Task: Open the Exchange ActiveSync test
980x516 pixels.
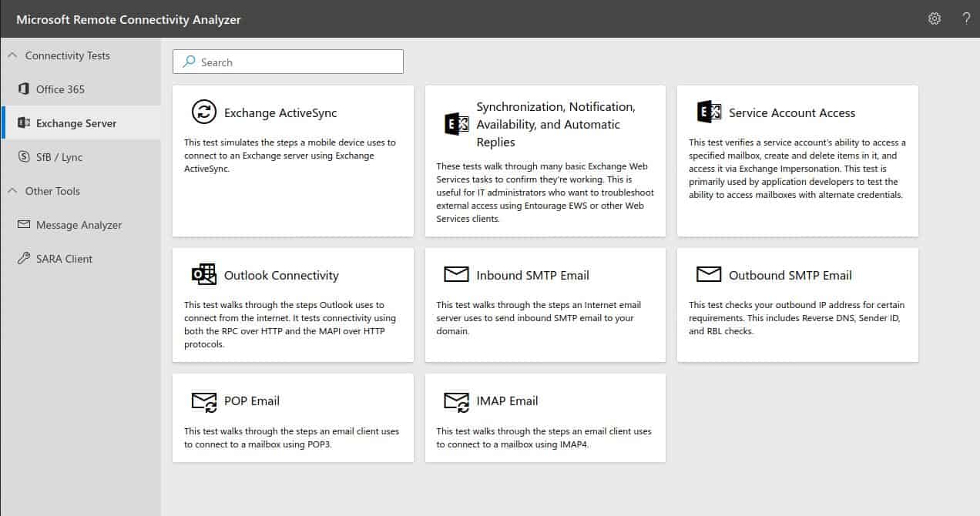Action: click(293, 161)
